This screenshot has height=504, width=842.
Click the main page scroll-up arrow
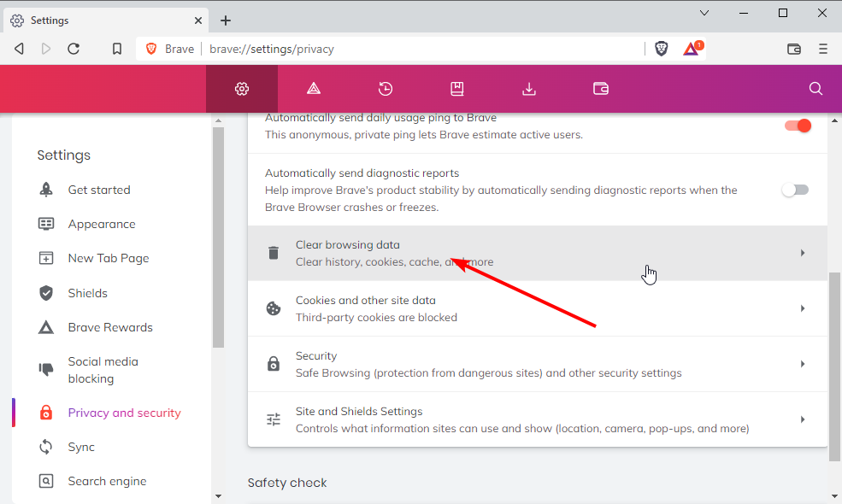click(834, 120)
